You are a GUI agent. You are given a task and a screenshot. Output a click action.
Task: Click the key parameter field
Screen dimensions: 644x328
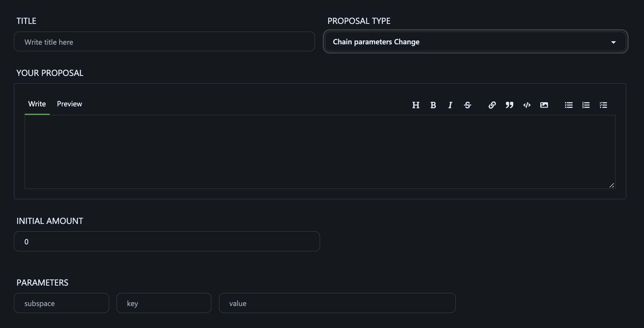(x=164, y=303)
